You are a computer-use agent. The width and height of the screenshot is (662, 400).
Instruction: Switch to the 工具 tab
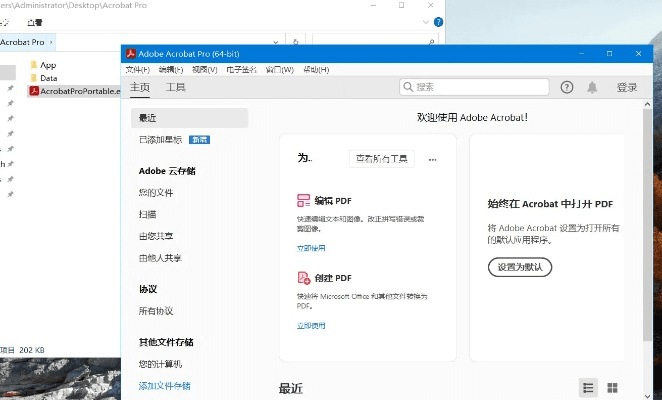(175, 88)
